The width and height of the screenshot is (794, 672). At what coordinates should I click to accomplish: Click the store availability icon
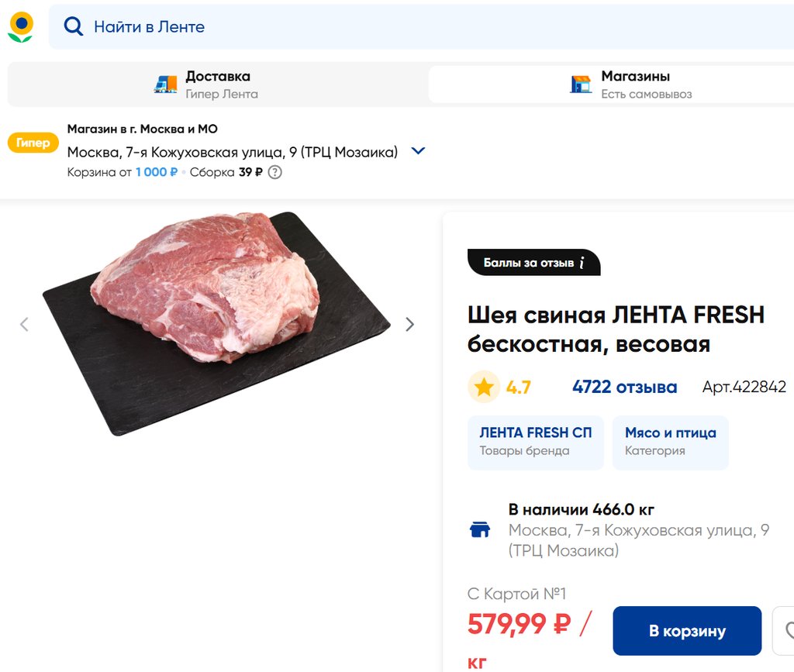[x=480, y=529]
